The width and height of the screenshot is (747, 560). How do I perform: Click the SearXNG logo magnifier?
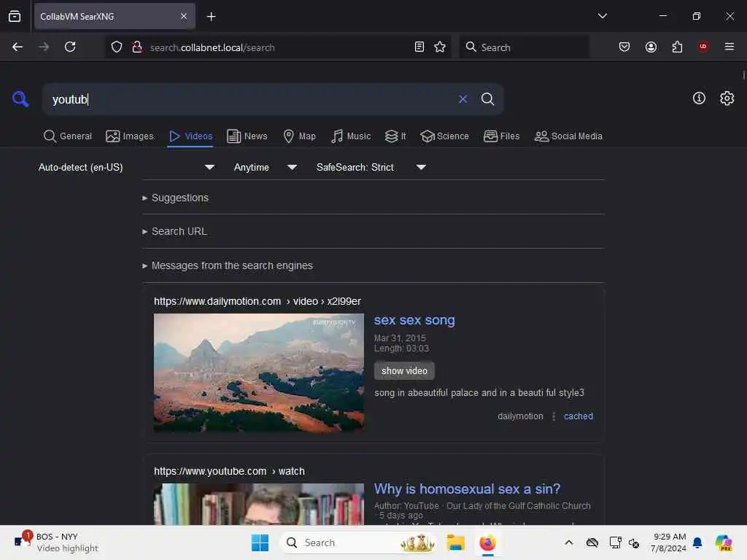[20, 99]
